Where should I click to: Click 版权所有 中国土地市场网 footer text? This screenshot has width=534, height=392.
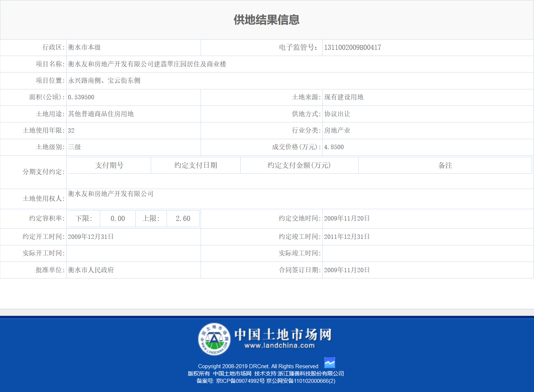click(x=220, y=374)
